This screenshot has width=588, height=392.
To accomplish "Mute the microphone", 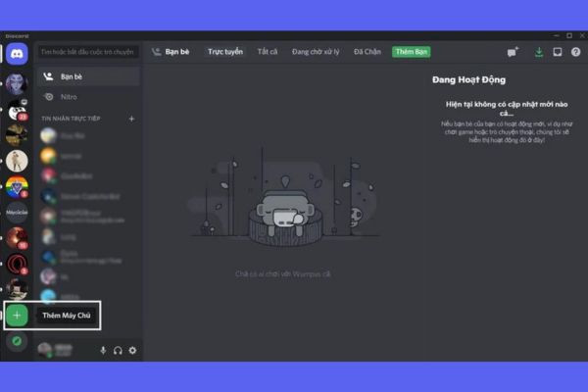I will (x=103, y=351).
